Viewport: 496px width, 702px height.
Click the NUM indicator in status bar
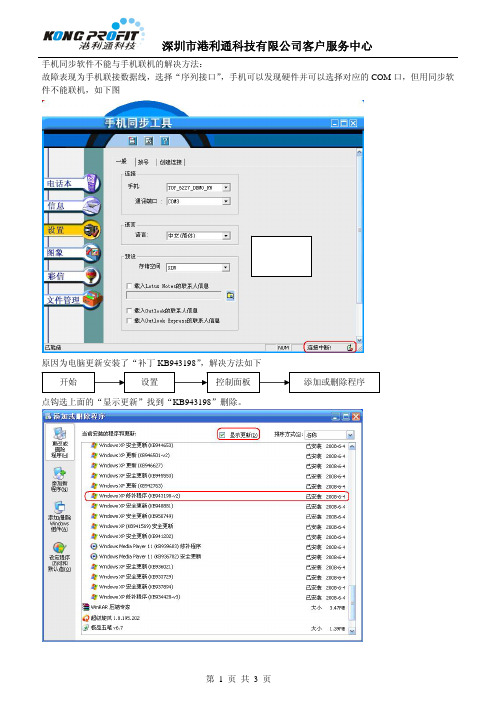pos(283,347)
